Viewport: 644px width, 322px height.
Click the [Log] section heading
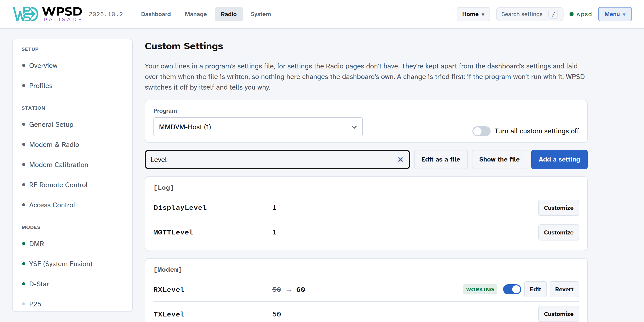pos(164,188)
